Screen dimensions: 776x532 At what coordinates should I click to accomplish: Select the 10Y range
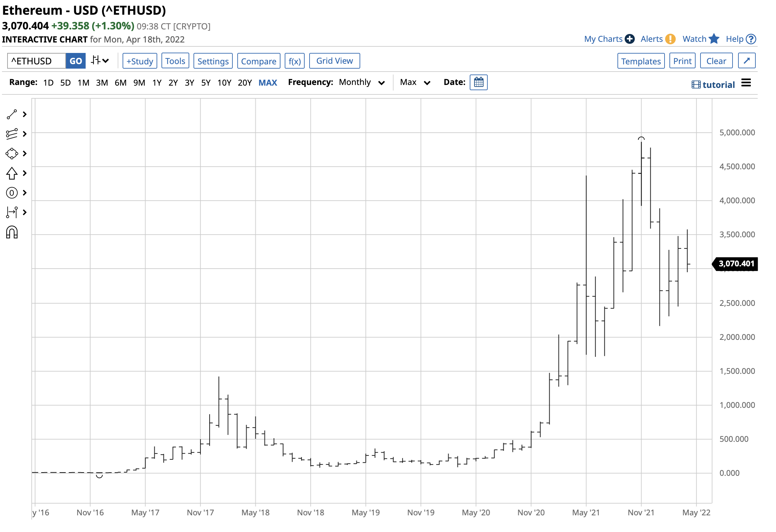click(x=224, y=82)
